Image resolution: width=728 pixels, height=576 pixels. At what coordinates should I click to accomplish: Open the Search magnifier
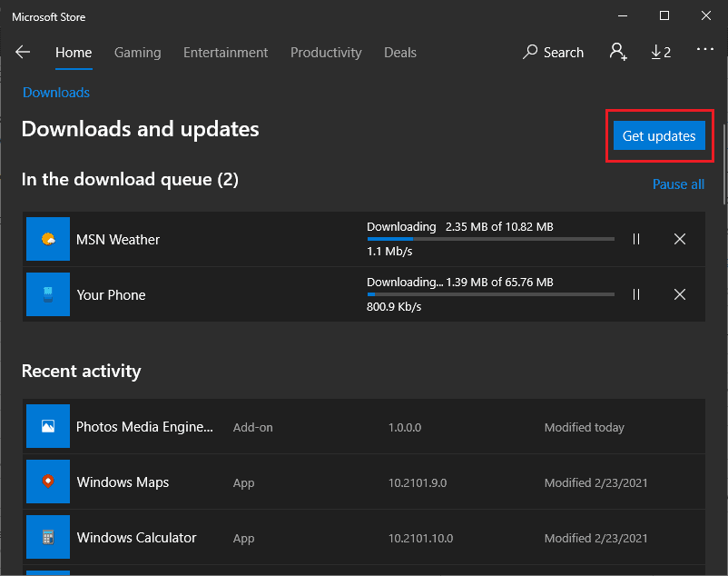[530, 52]
